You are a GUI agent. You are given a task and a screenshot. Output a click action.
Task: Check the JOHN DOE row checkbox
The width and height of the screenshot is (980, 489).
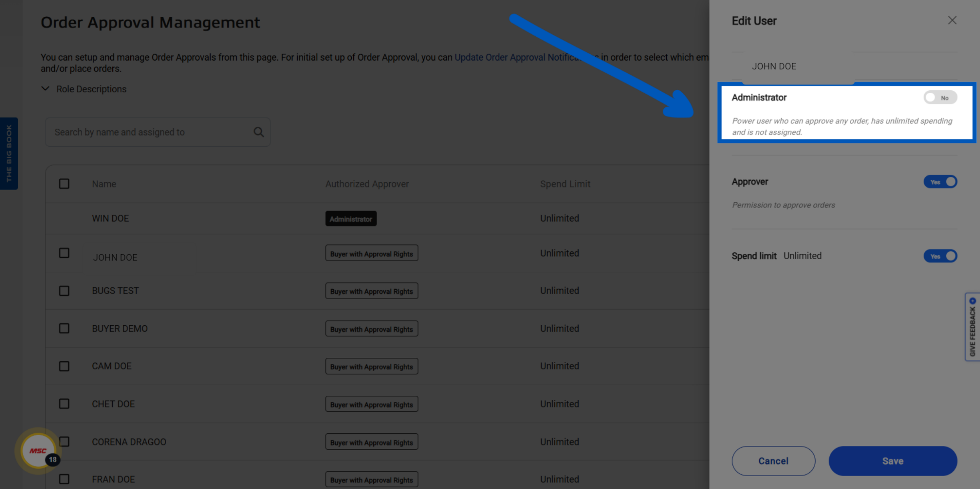click(64, 253)
